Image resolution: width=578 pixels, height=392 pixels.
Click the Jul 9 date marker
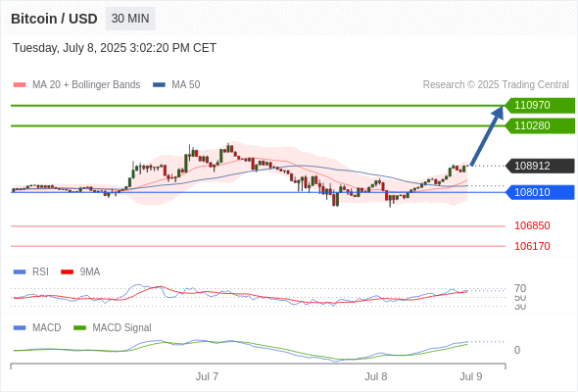[471, 376]
